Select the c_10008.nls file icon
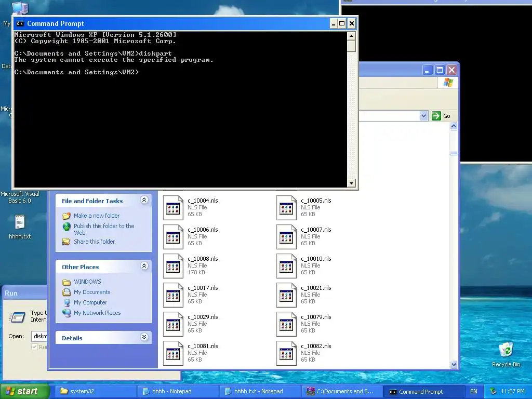Viewport: 532px width, 399px height. click(x=173, y=266)
